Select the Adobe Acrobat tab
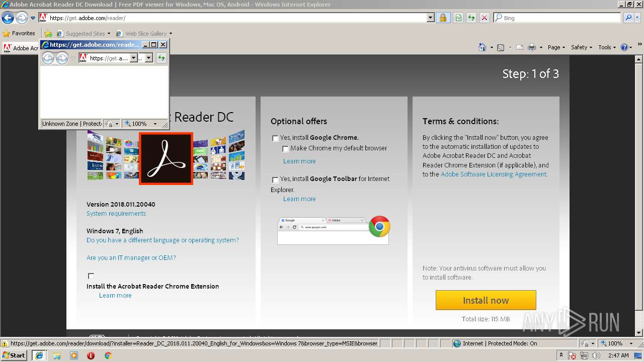Viewport: 644px width, 362px height. pyautogui.click(x=21, y=48)
